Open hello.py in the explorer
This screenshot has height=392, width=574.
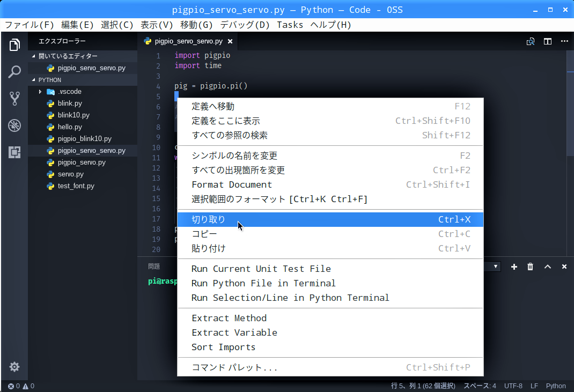click(x=83, y=127)
